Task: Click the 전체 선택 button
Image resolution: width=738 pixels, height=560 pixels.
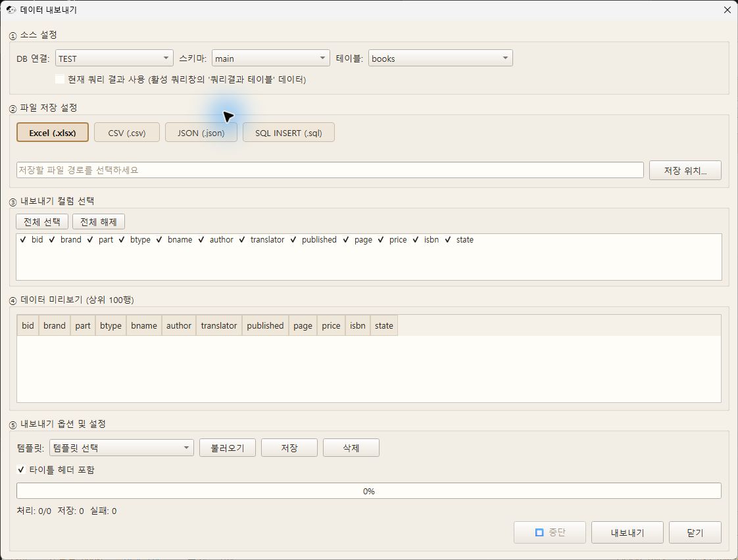Action: coord(42,222)
